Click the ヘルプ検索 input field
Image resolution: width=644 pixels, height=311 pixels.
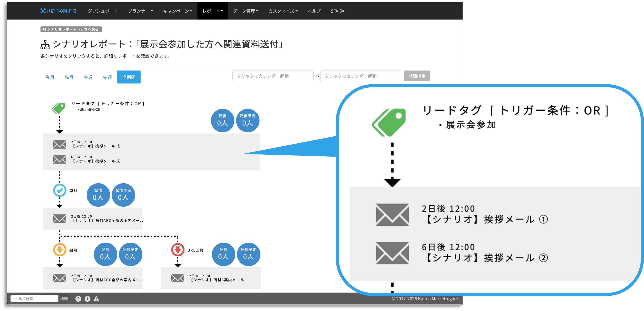point(34,299)
